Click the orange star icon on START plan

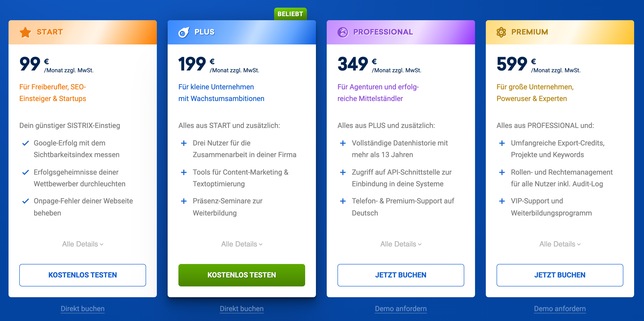(25, 32)
